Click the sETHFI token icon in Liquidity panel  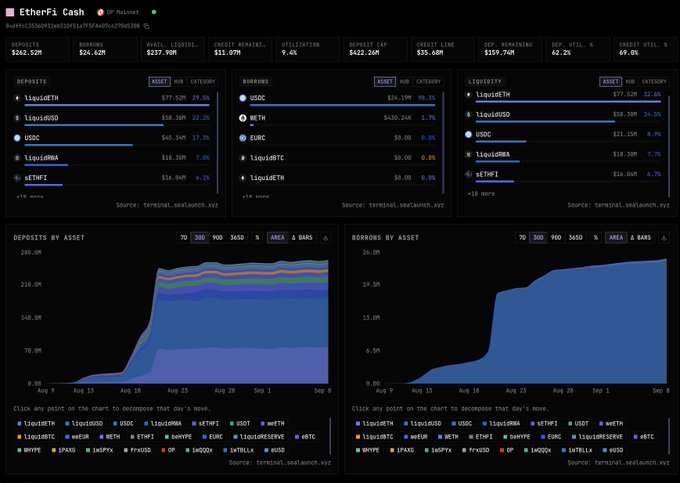click(x=468, y=174)
